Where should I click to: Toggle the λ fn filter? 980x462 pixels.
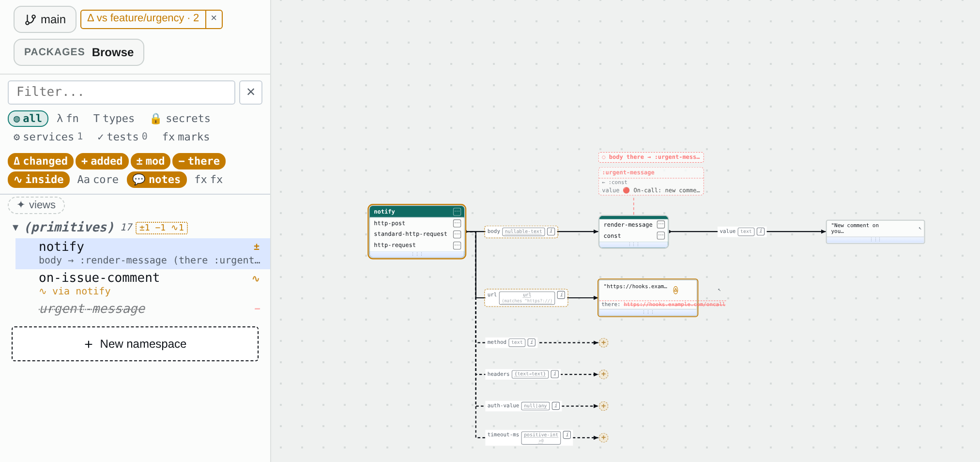pyautogui.click(x=68, y=119)
